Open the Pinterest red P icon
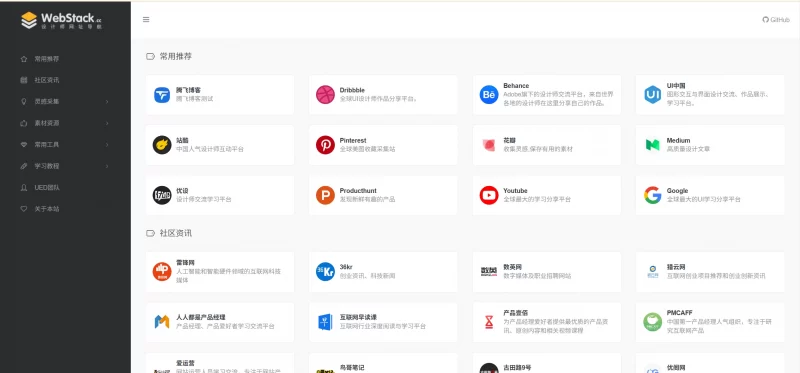This screenshot has width=800, height=373. pyautogui.click(x=325, y=145)
